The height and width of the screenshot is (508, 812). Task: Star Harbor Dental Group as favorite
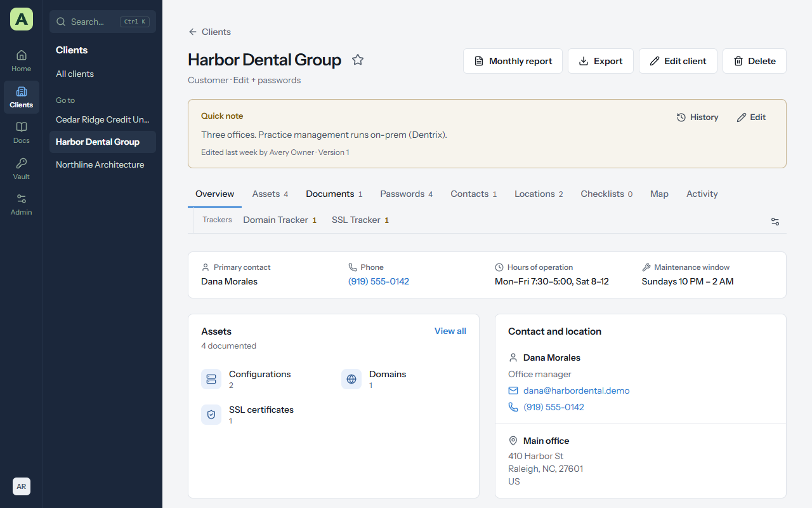click(x=358, y=60)
